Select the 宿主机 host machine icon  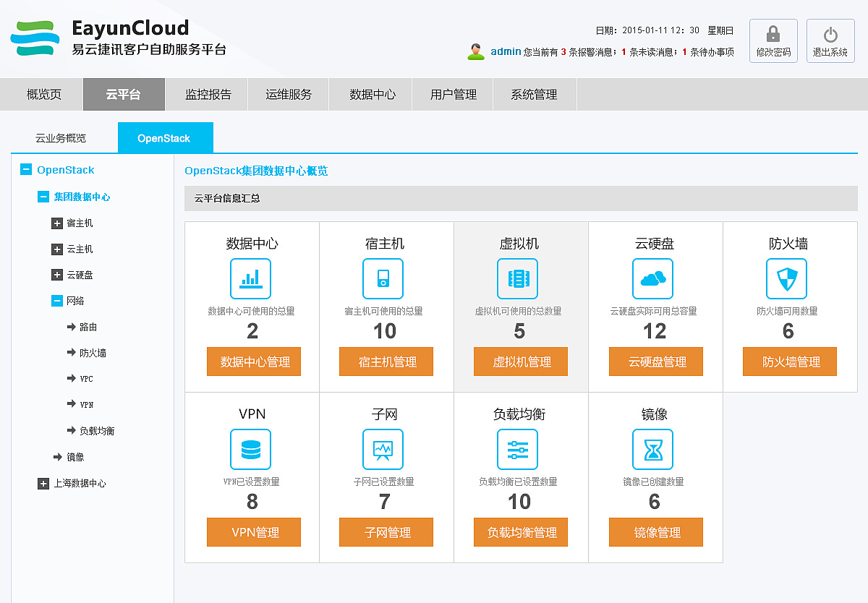(383, 278)
